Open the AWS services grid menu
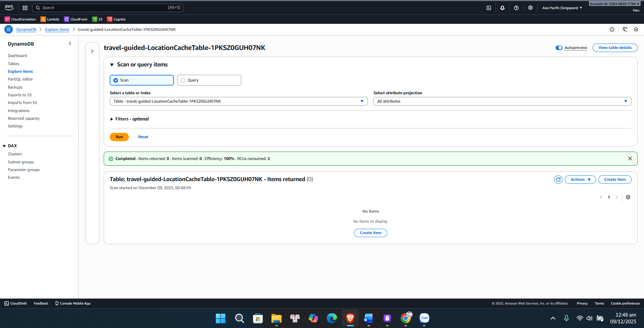Viewport: 644px width, 328px height. click(x=25, y=8)
